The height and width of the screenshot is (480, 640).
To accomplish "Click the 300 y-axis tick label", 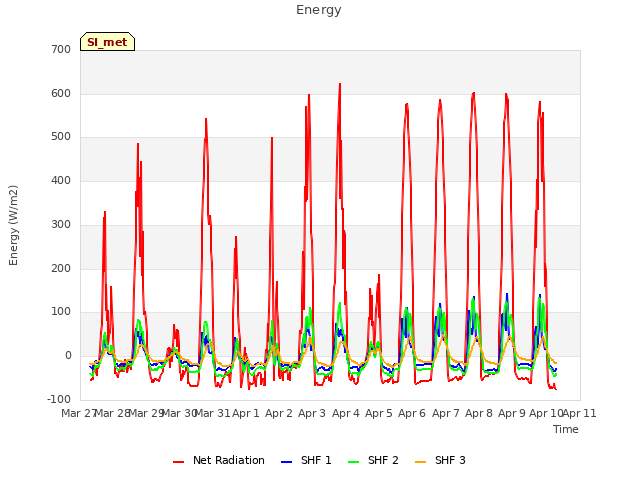I will [61, 224].
